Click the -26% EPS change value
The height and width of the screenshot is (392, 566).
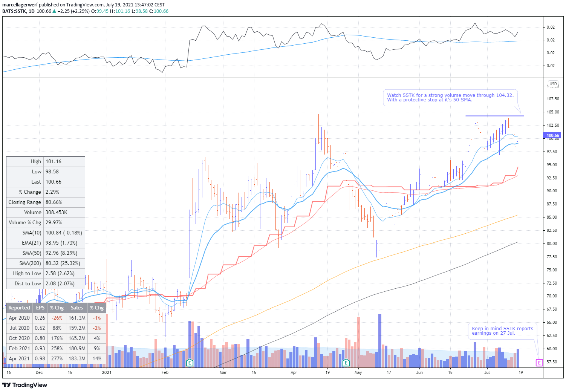pyautogui.click(x=57, y=318)
